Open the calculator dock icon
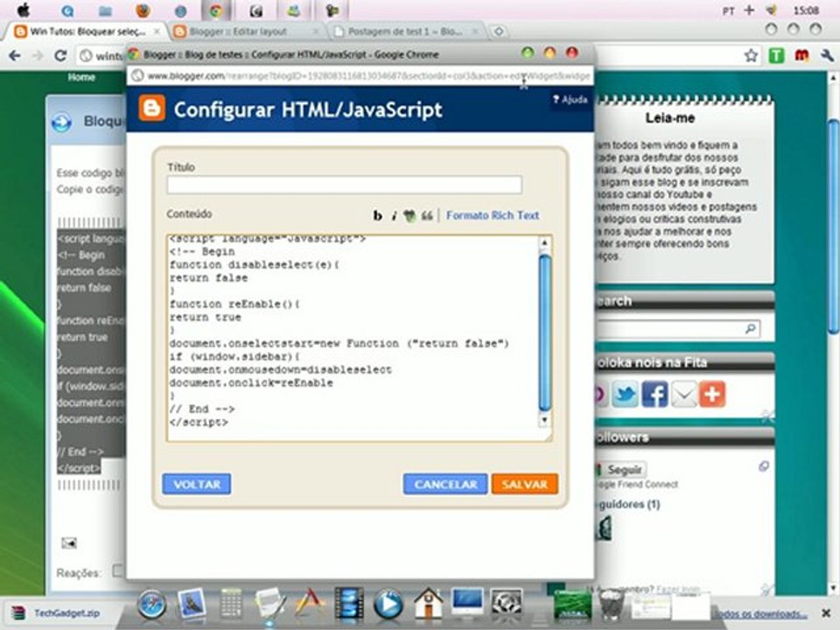840x630 pixels. (231, 605)
